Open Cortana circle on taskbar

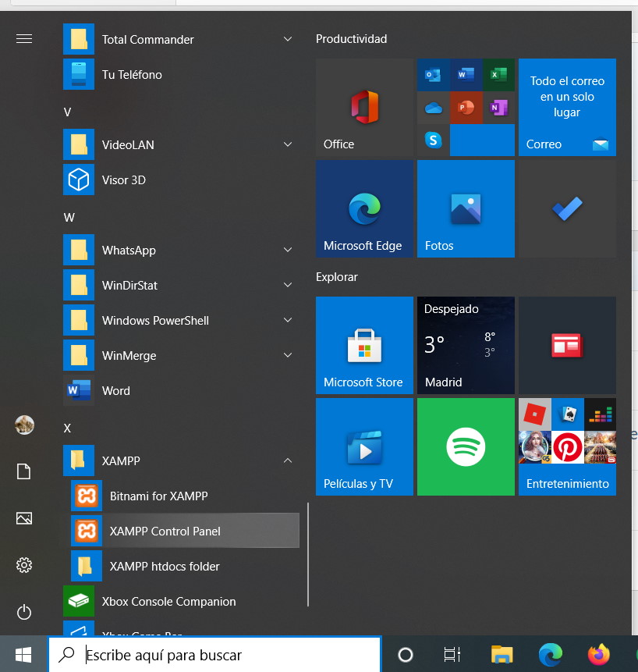pyautogui.click(x=405, y=654)
